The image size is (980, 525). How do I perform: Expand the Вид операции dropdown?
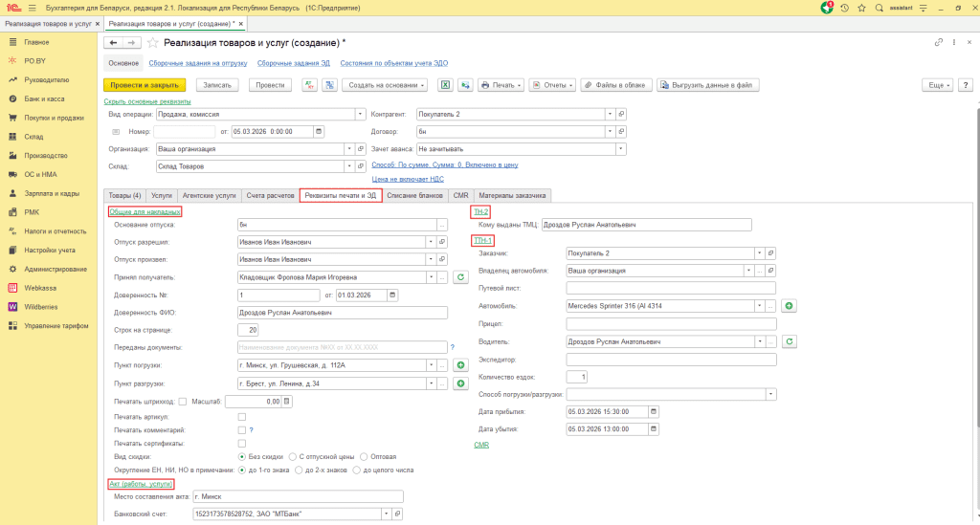(x=360, y=114)
